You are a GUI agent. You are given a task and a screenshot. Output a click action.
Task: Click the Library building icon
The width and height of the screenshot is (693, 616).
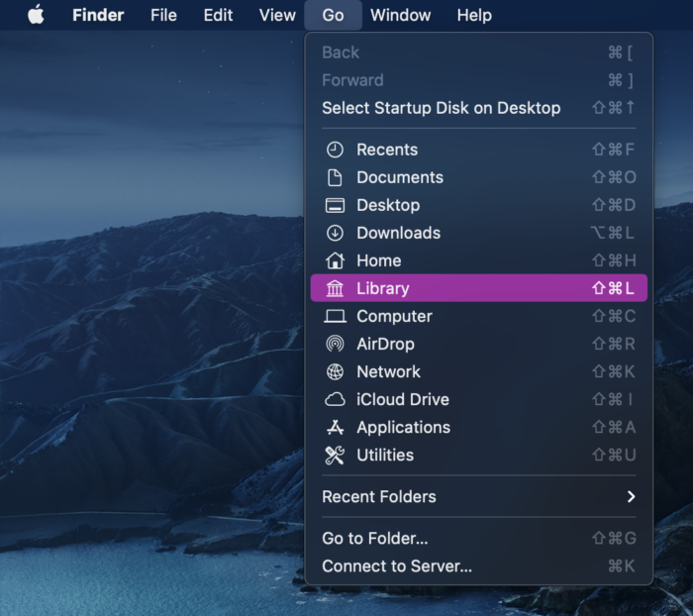[x=335, y=288]
